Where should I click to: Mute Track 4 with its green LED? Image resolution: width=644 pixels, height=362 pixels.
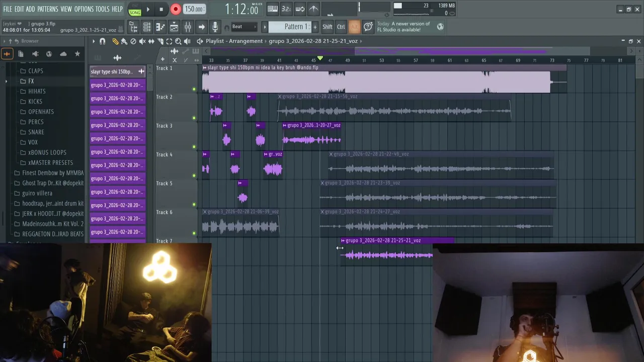[194, 175]
